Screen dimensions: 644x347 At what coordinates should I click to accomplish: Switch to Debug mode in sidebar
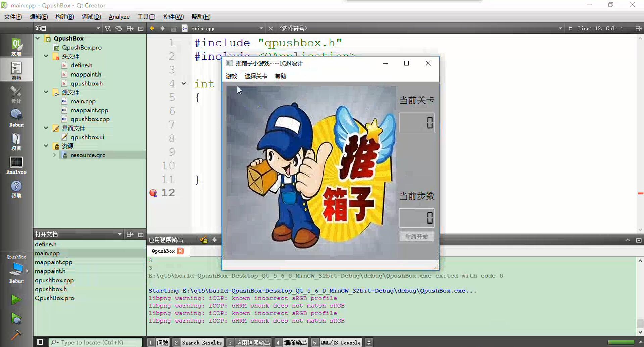click(16, 117)
